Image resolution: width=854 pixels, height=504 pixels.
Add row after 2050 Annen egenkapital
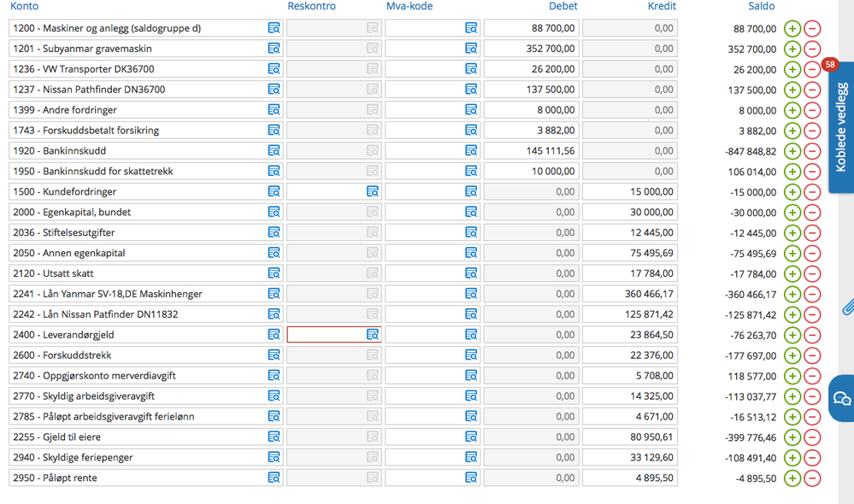[792, 254]
